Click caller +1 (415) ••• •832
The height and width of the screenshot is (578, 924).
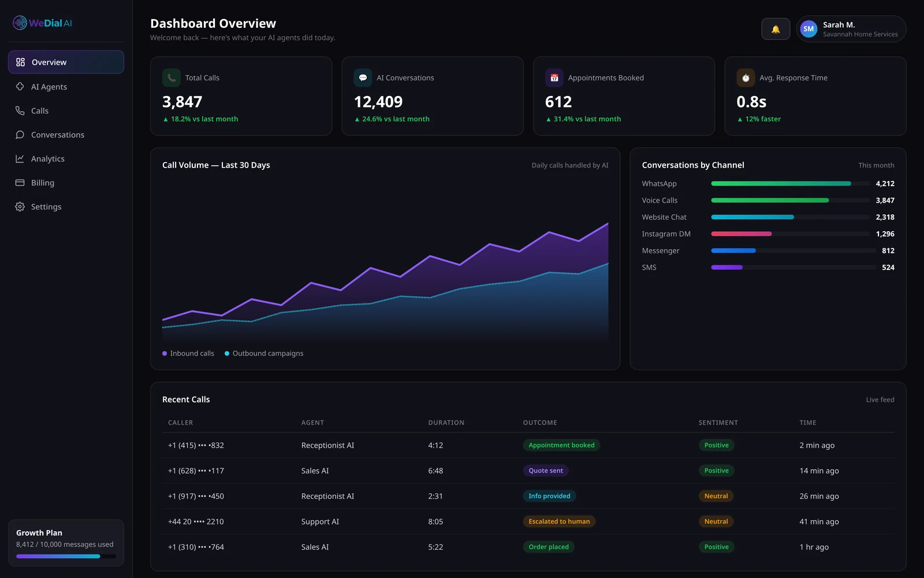pyautogui.click(x=196, y=445)
